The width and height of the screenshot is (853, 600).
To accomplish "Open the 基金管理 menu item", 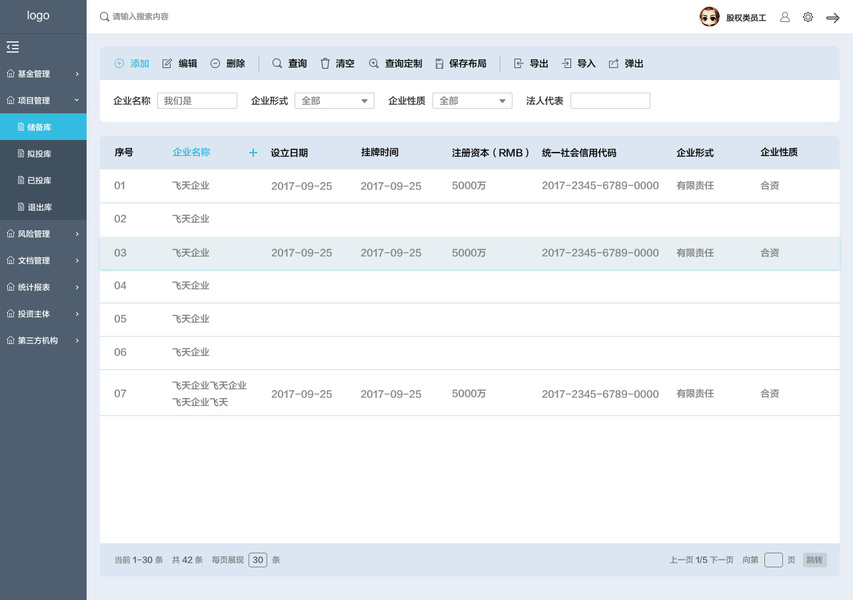I will tap(43, 73).
